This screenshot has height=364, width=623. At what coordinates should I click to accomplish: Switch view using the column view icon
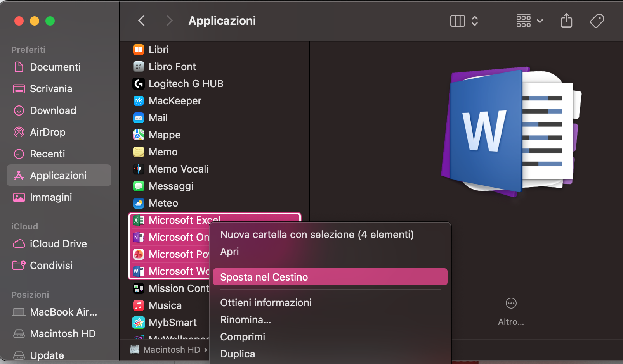(x=458, y=21)
